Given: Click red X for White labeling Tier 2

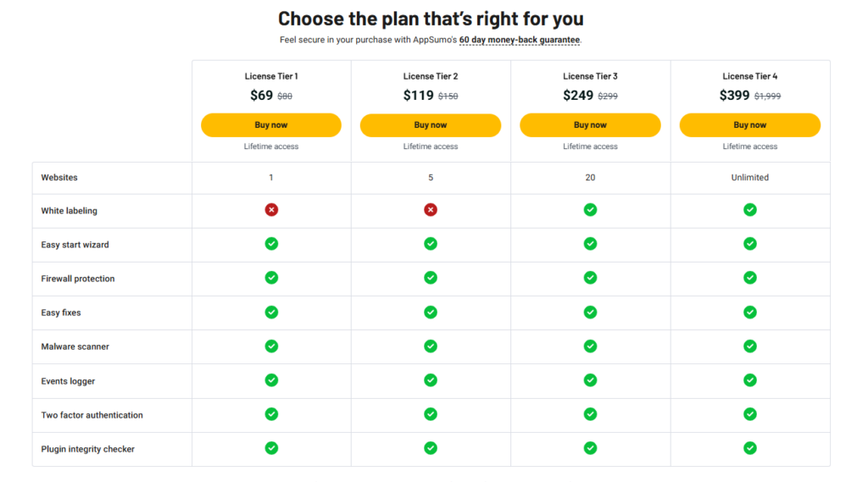Looking at the screenshot, I should tap(431, 210).
